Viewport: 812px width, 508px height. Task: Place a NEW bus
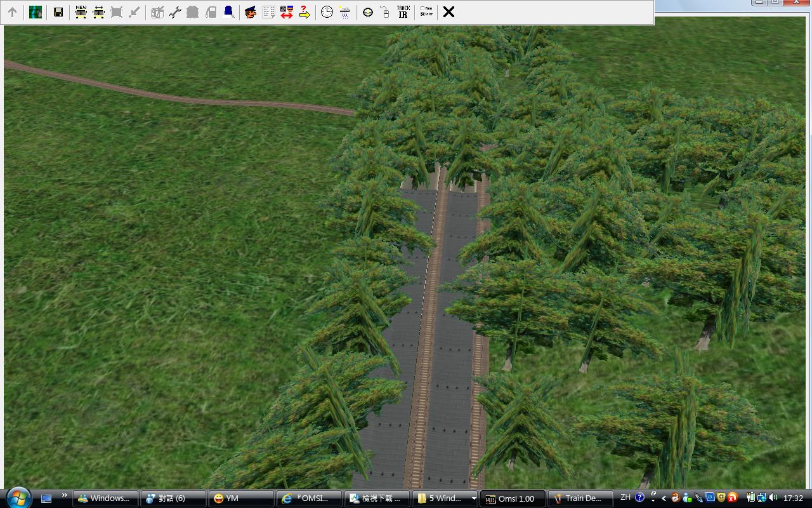coord(81,12)
